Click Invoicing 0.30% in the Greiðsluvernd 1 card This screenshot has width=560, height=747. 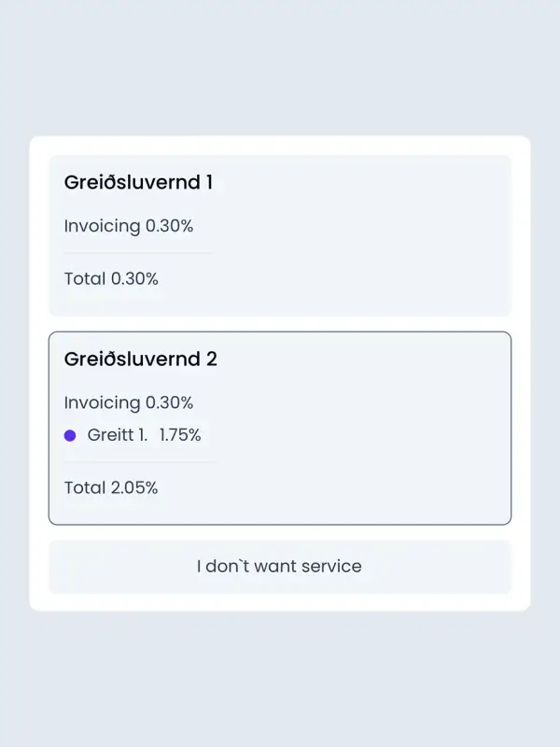(x=129, y=226)
